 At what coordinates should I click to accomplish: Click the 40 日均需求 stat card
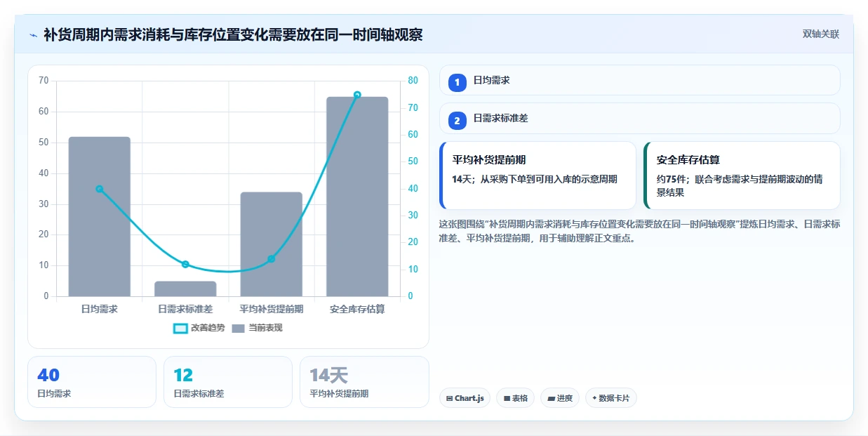click(x=92, y=382)
